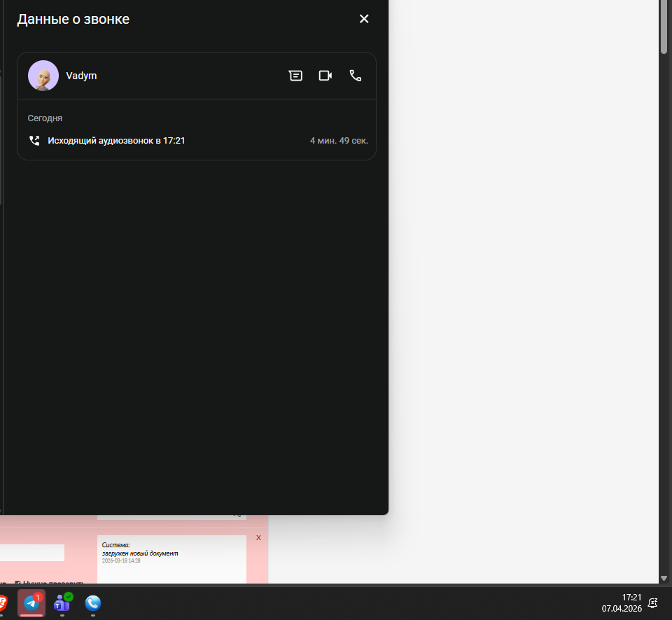Screen dimensions: 672x620
Task: Click the call duration 4 мин. 49 сек.
Action: coord(339,141)
